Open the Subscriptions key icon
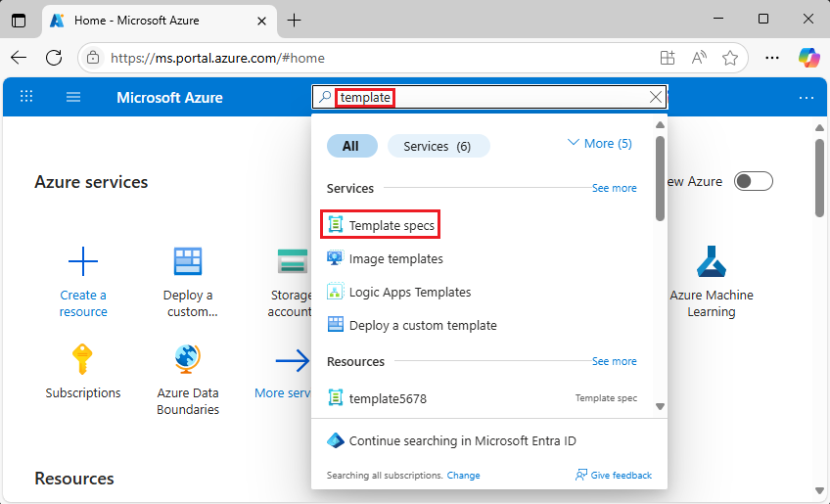This screenshot has height=504, width=830. click(82, 359)
